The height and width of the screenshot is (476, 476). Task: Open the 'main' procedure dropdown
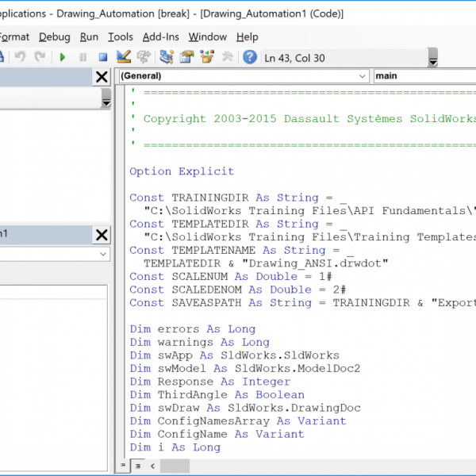point(424,76)
